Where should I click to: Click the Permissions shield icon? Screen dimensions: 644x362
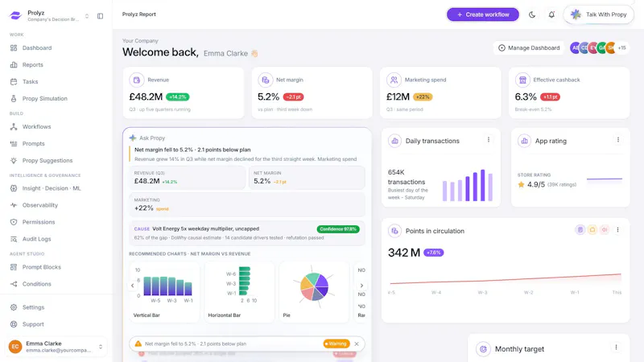pos(14,222)
